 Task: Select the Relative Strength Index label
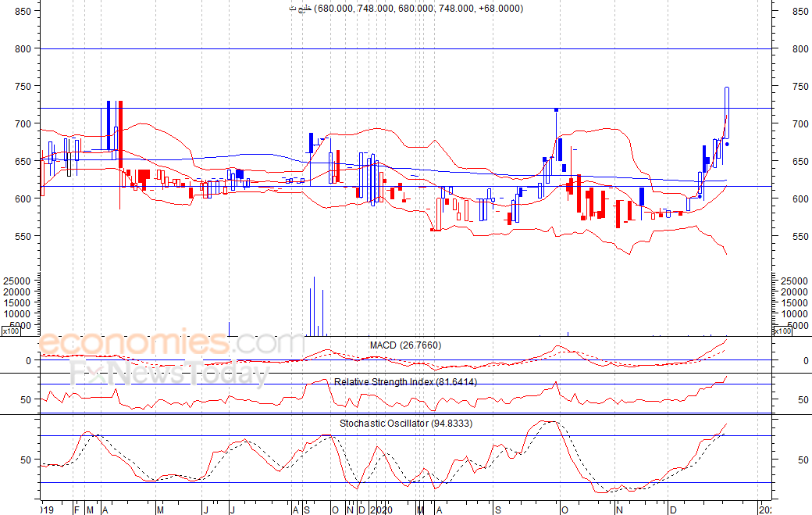click(x=406, y=381)
